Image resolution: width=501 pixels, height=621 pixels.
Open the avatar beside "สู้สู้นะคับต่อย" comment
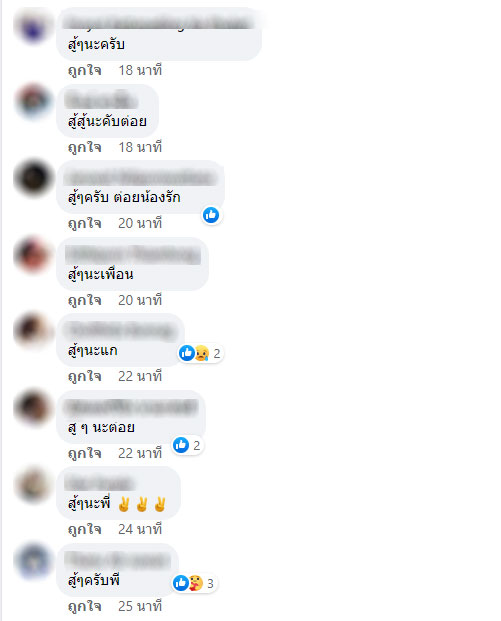[x=33, y=102]
